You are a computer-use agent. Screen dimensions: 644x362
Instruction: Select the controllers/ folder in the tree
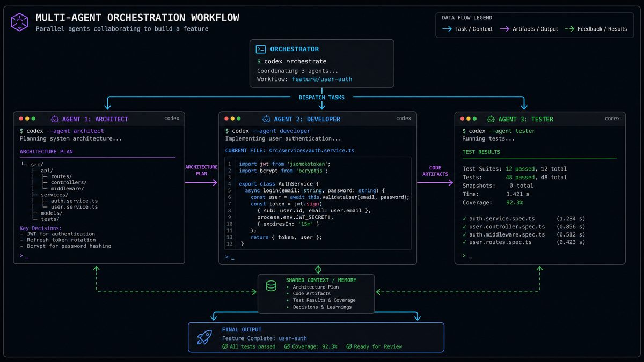click(68, 182)
